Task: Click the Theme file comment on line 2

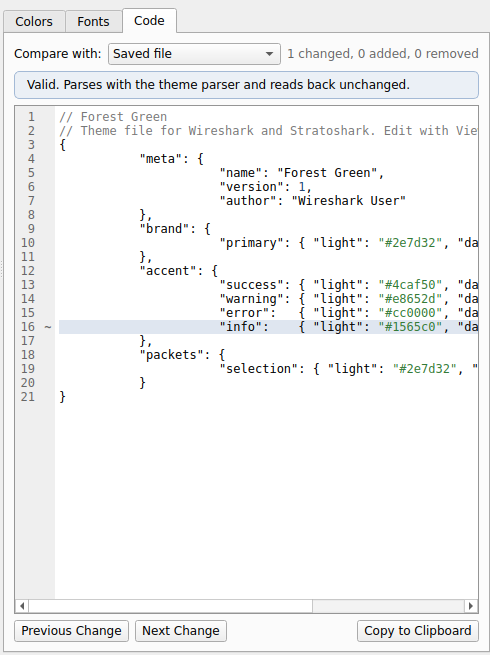Action: click(x=268, y=131)
